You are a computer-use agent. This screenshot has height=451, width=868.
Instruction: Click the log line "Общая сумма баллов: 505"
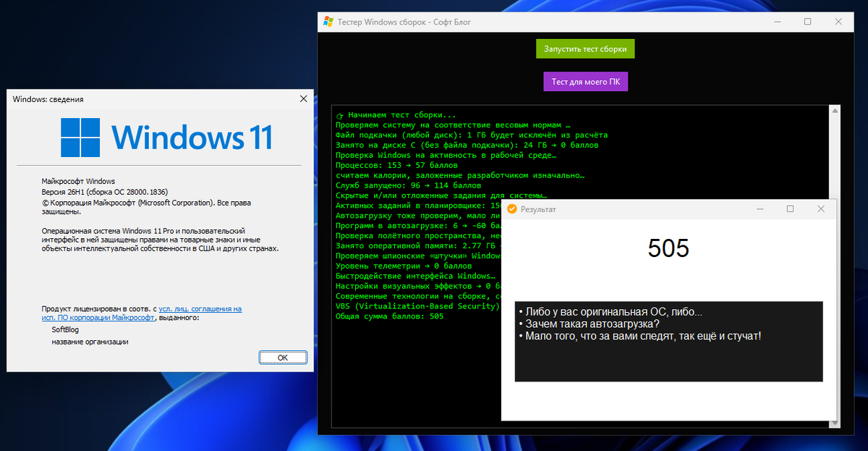coord(389,316)
